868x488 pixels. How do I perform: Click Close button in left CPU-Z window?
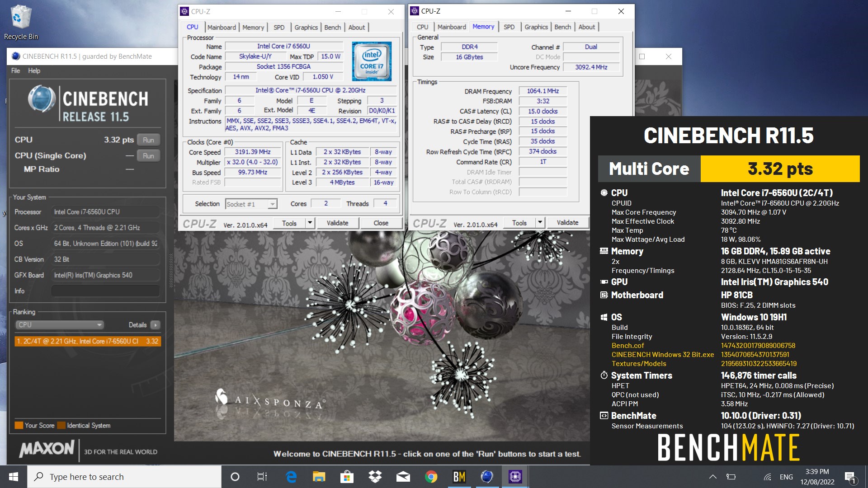381,223
